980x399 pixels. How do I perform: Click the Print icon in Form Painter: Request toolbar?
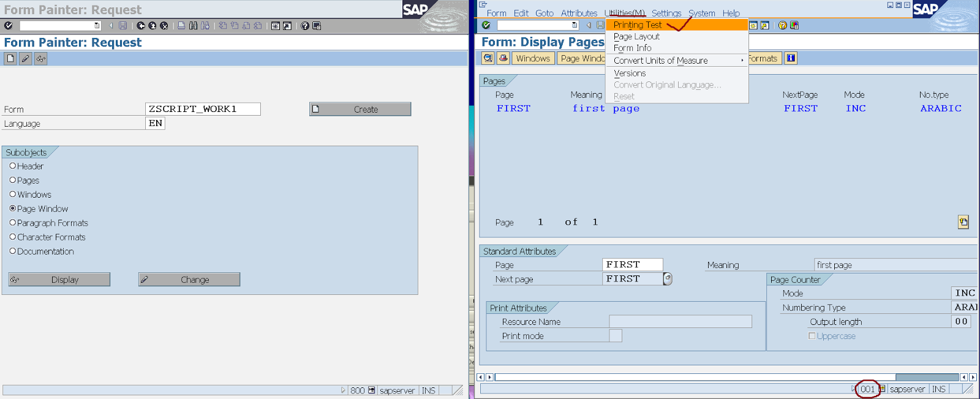tap(181, 26)
